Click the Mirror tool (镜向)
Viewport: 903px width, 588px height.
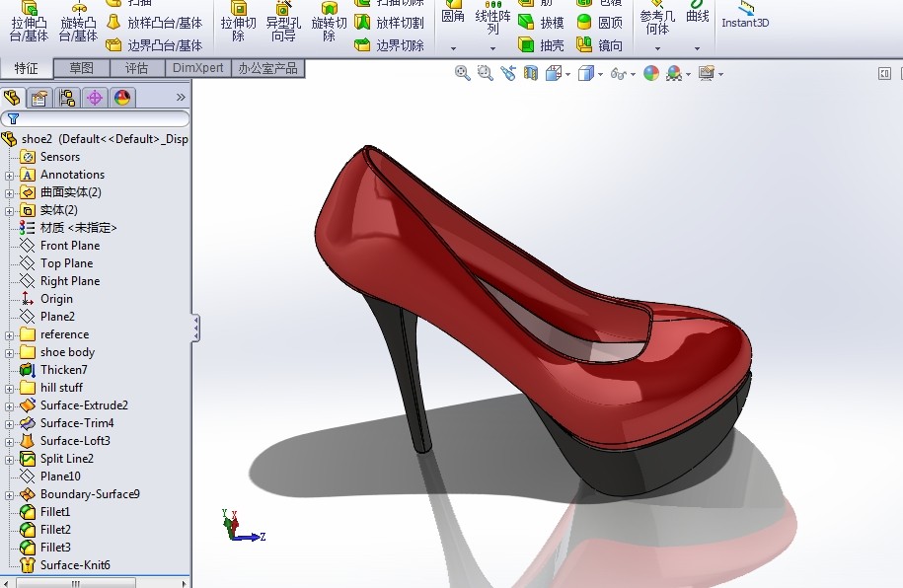[599, 45]
